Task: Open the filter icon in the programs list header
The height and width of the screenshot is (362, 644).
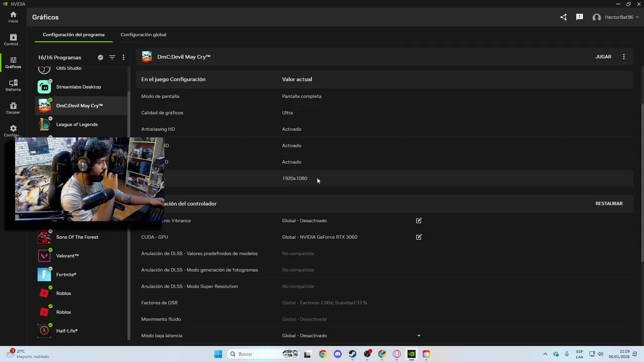Action: [x=112, y=57]
